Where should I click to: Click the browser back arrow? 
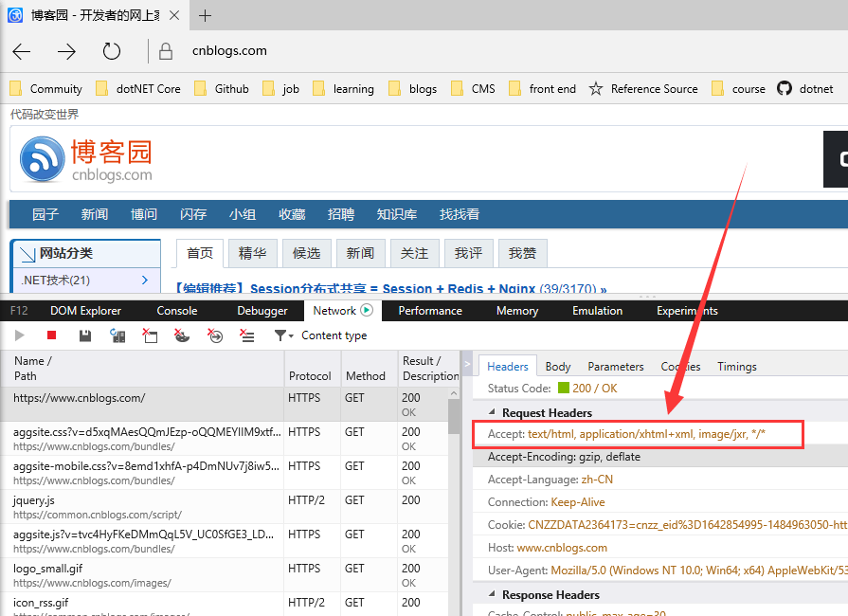tap(22, 51)
